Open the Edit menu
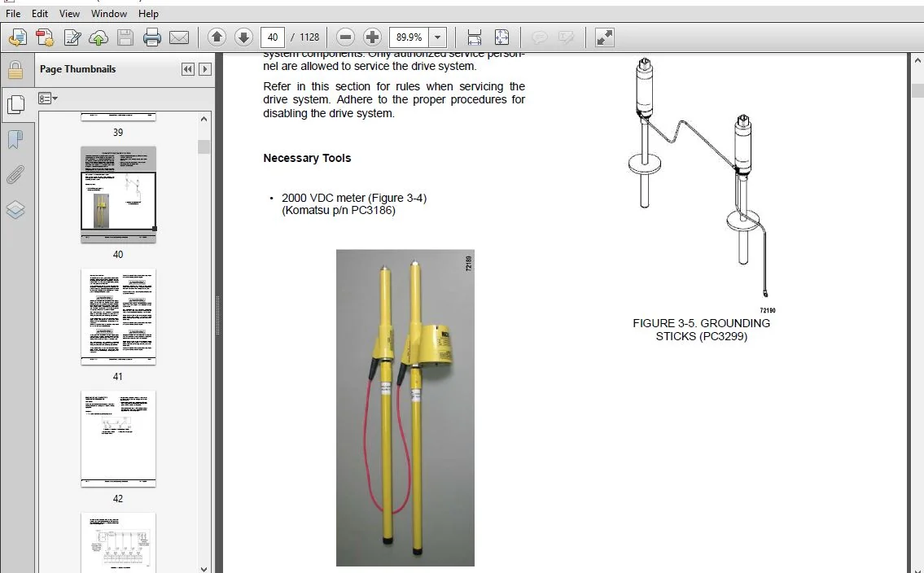 [39, 14]
